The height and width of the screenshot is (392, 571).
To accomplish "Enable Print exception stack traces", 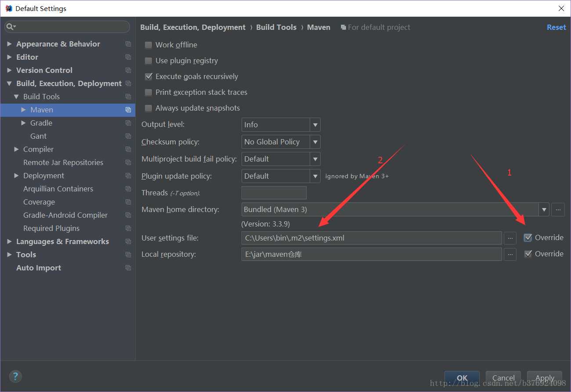I will pyautogui.click(x=148, y=92).
